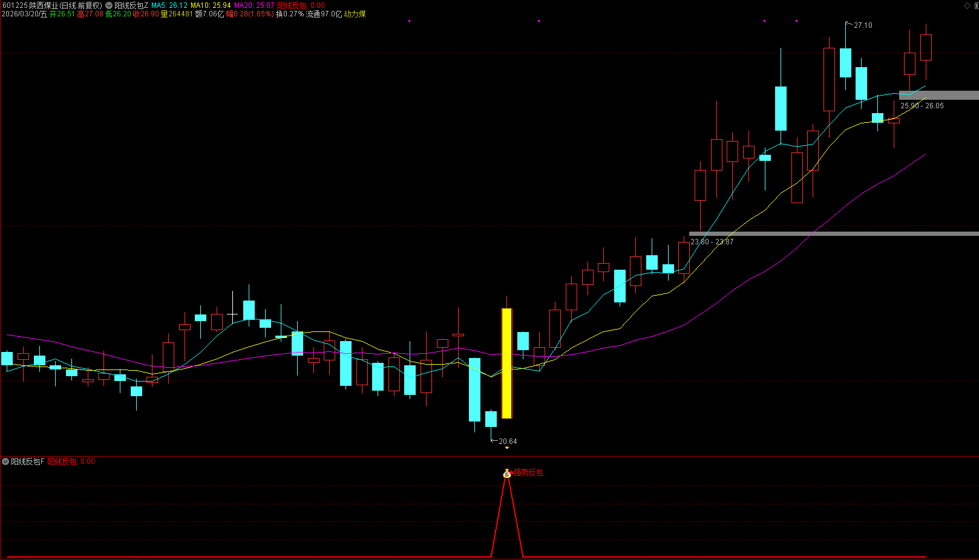Click the volume value 量264481
Viewport: 979px width, 560px height.
[177, 14]
